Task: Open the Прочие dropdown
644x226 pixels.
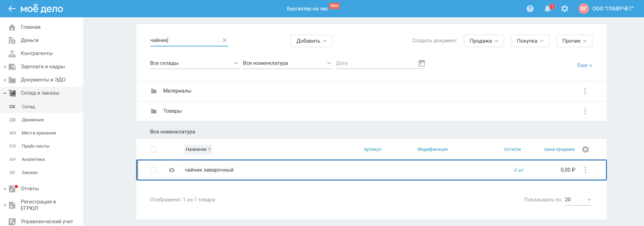Action: click(x=574, y=41)
